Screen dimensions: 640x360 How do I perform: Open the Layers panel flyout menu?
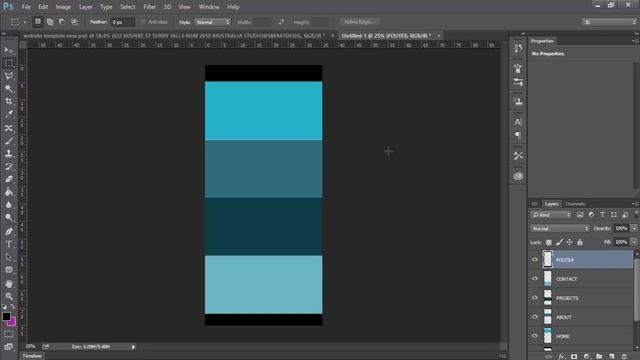click(635, 204)
